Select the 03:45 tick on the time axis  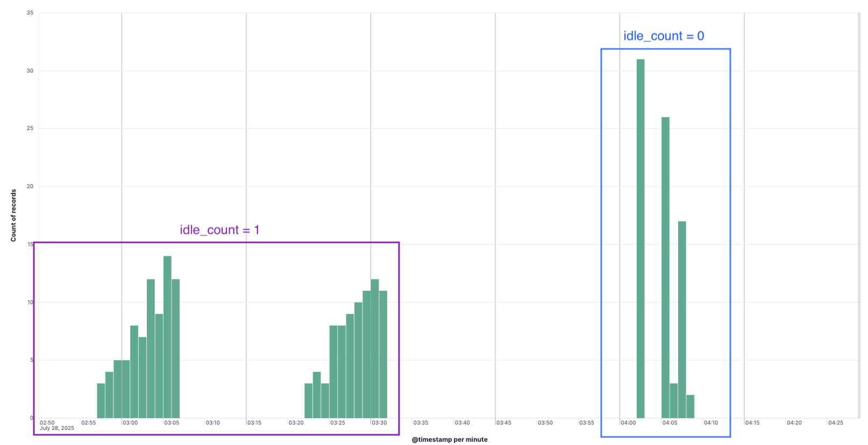click(x=504, y=422)
